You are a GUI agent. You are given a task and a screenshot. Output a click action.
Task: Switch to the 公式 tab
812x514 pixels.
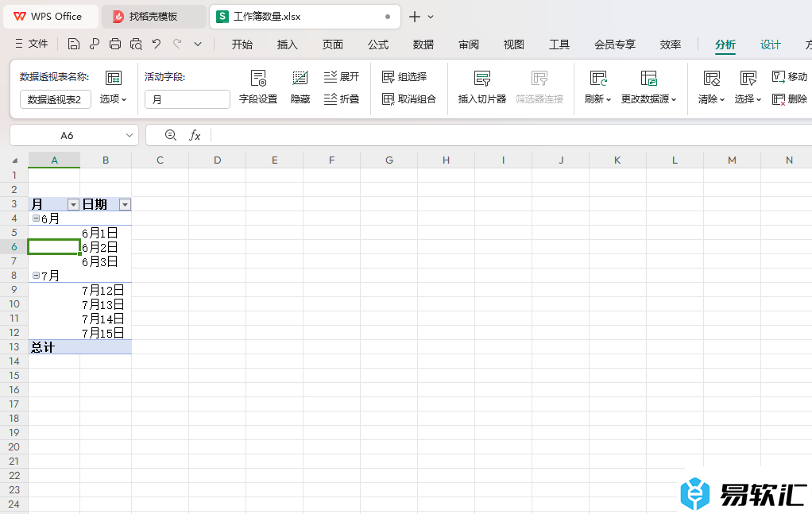click(378, 44)
